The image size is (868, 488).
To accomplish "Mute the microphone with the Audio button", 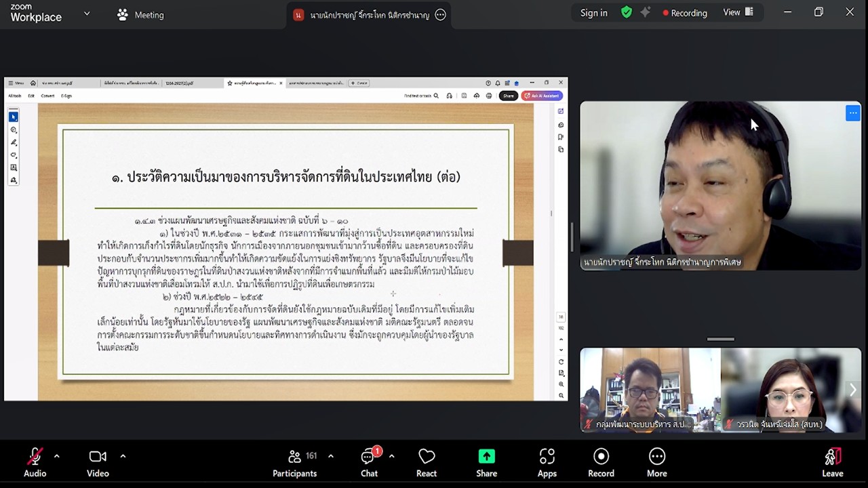I will pos(35,462).
